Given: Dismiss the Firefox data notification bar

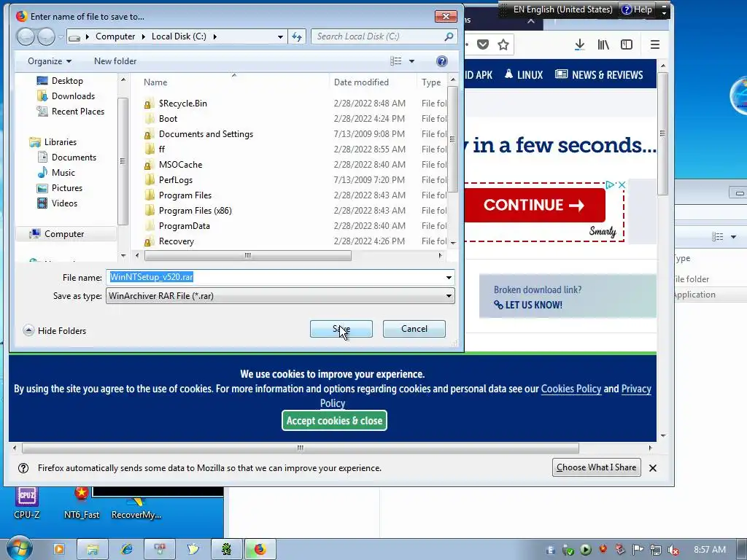Looking at the screenshot, I should 653,468.
